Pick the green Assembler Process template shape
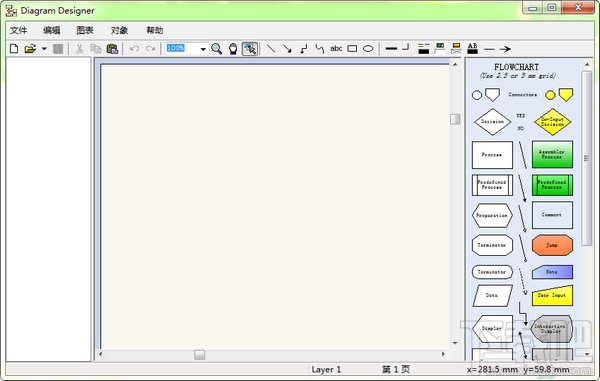600x381 pixels. coord(552,155)
